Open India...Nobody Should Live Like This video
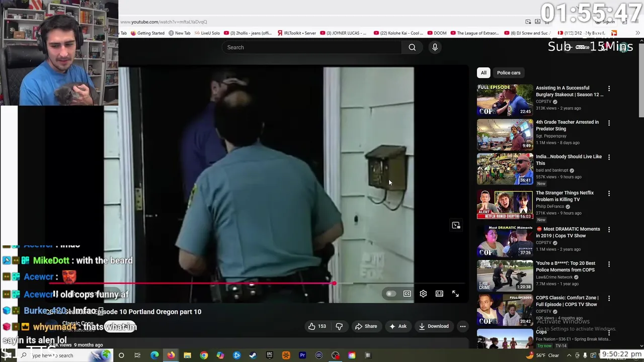 (x=569, y=160)
